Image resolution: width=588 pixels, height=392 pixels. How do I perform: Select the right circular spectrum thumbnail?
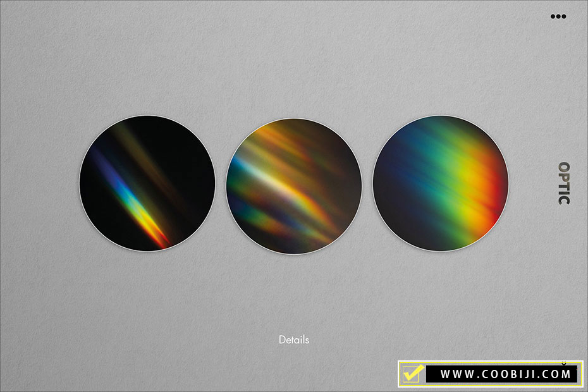tap(441, 183)
